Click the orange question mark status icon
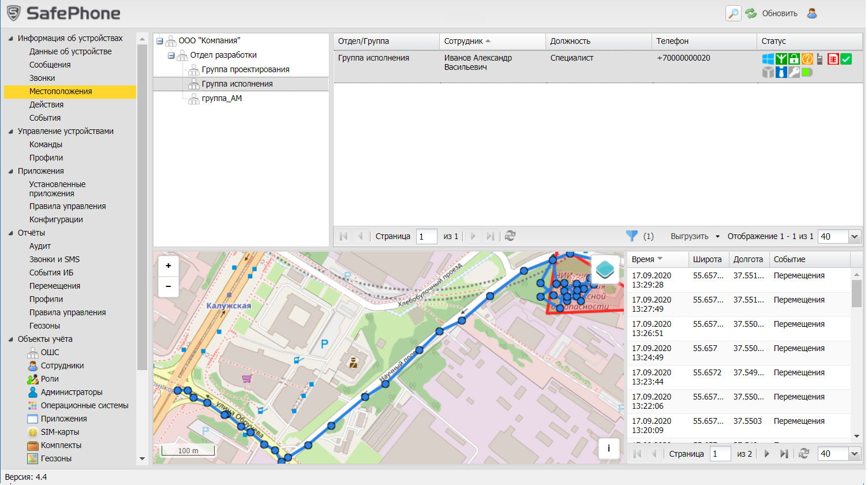868x485 pixels. (807, 59)
